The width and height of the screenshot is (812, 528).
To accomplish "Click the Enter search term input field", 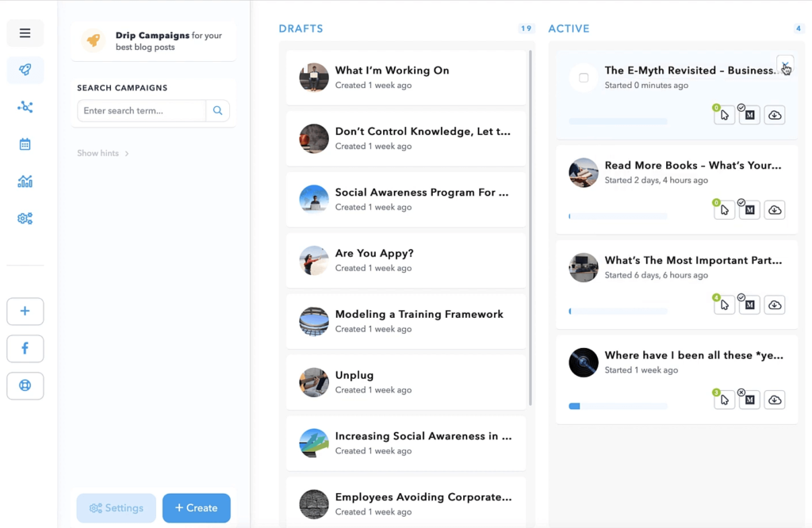I will (x=141, y=111).
